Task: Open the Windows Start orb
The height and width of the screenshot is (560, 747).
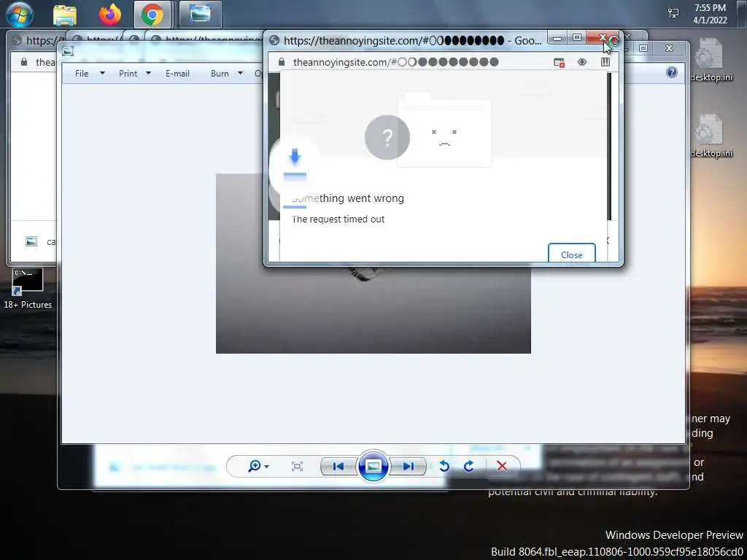Action: (20, 15)
